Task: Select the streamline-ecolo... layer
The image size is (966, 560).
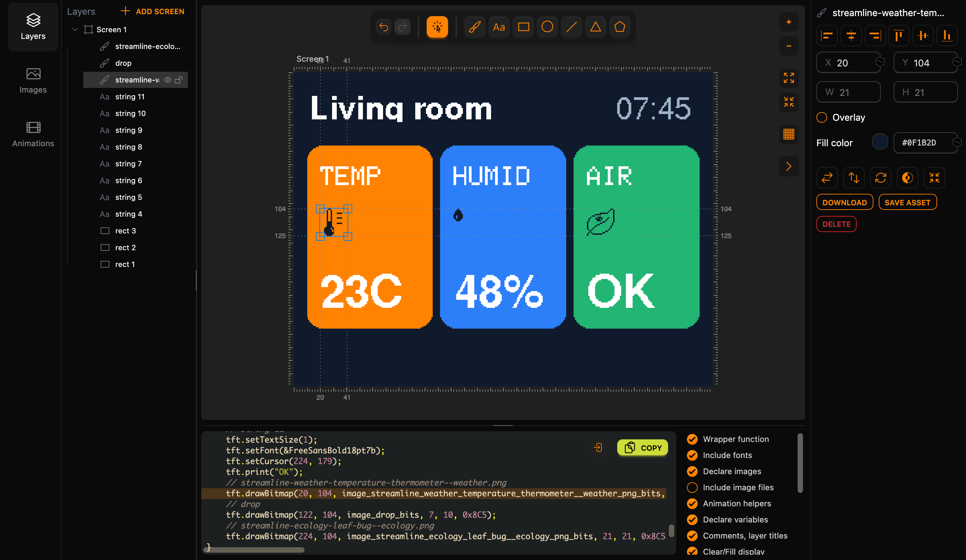Action: pyautogui.click(x=136, y=46)
